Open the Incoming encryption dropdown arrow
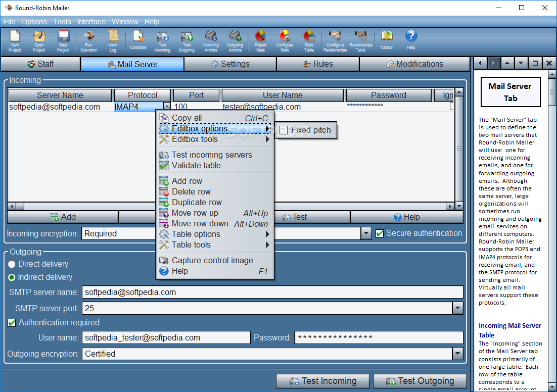The image size is (557, 392). [x=366, y=234]
